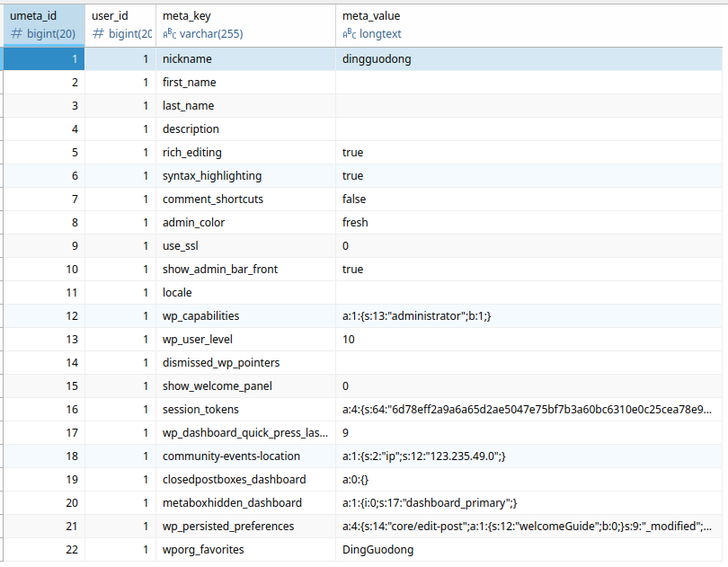Select the 'dingguodong' nickname value cell
Image resolution: width=728 pixels, height=567 pixels.
click(530, 58)
